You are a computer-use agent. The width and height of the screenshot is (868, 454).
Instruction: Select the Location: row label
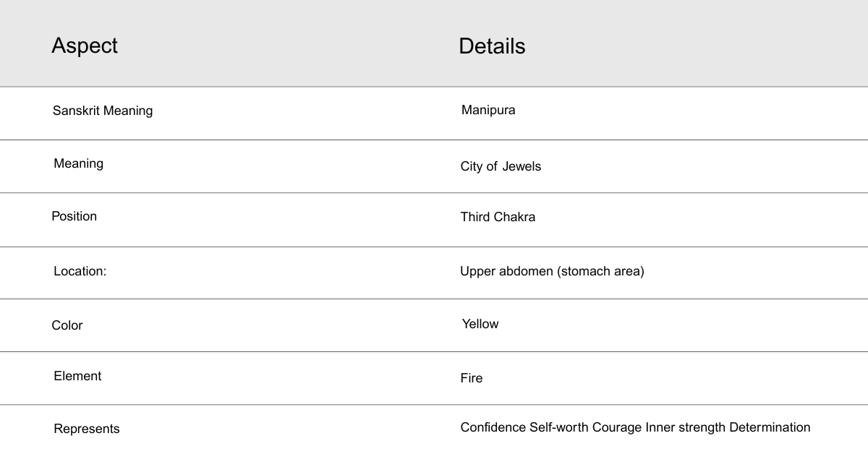pos(80,271)
